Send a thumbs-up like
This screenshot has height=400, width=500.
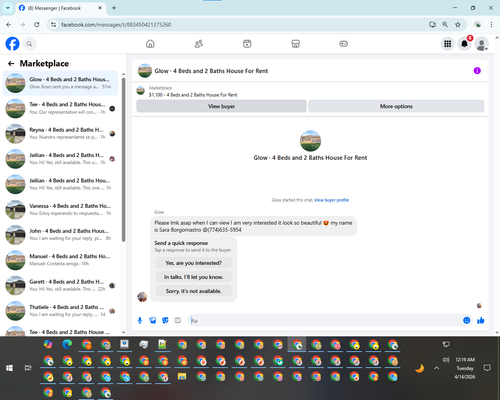click(x=480, y=320)
